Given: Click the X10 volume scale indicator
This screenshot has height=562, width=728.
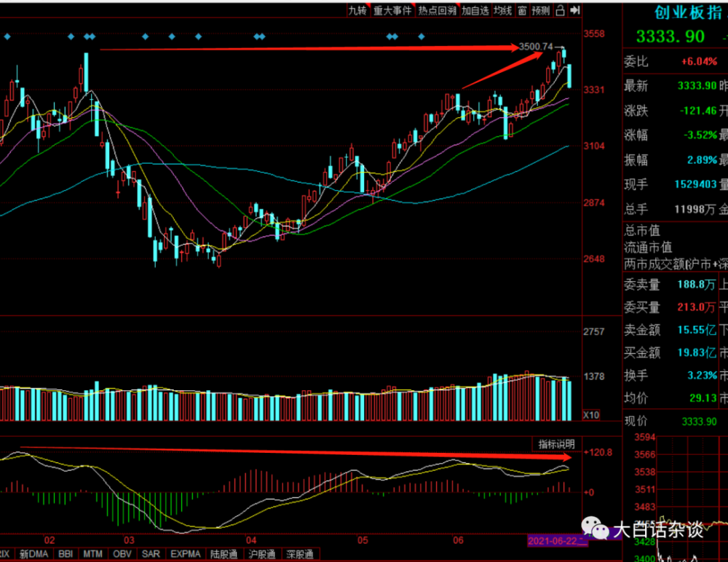Looking at the screenshot, I should [591, 415].
